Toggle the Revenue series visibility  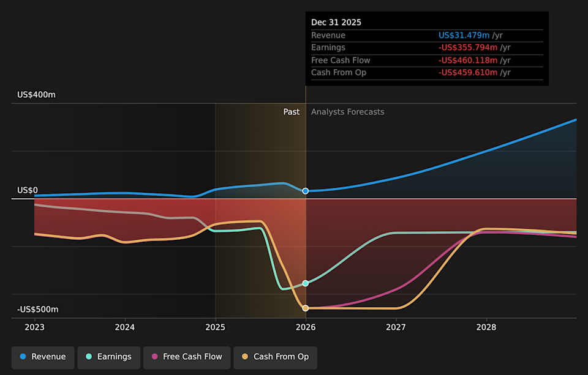click(x=42, y=357)
